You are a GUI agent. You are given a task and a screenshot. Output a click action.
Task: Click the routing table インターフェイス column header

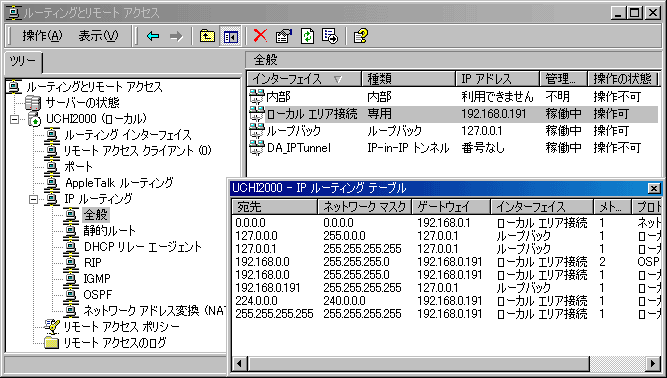[x=542, y=207]
